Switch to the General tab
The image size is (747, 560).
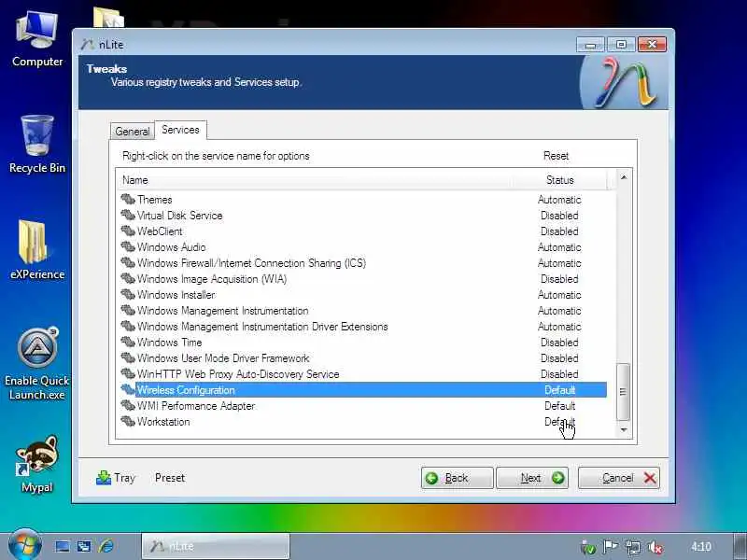pos(132,132)
